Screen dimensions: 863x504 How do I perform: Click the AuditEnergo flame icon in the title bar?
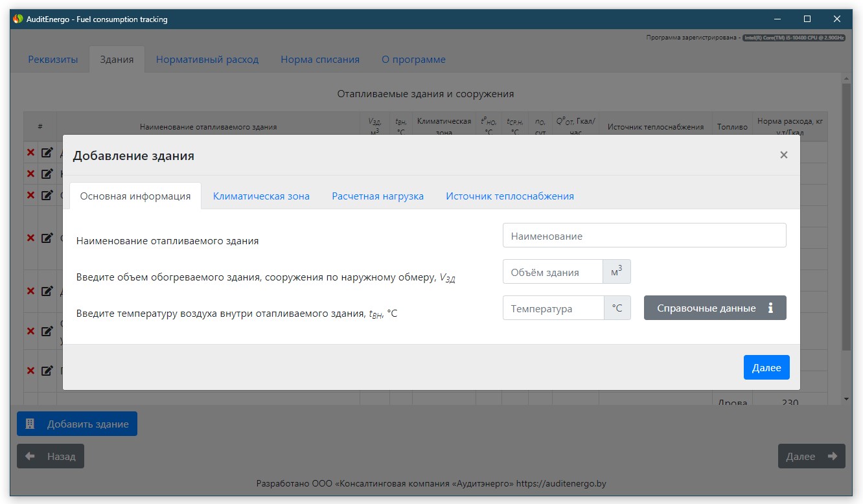[18, 19]
